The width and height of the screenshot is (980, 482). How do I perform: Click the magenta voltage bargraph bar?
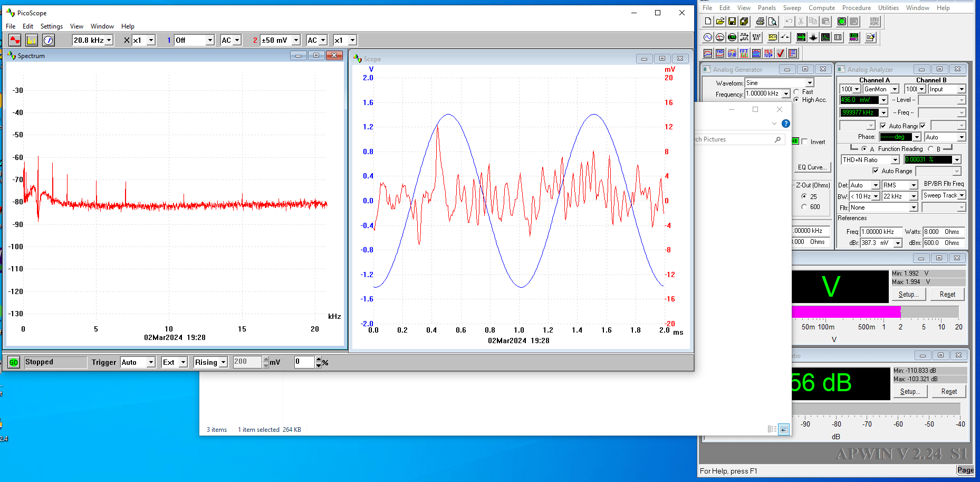(x=846, y=312)
